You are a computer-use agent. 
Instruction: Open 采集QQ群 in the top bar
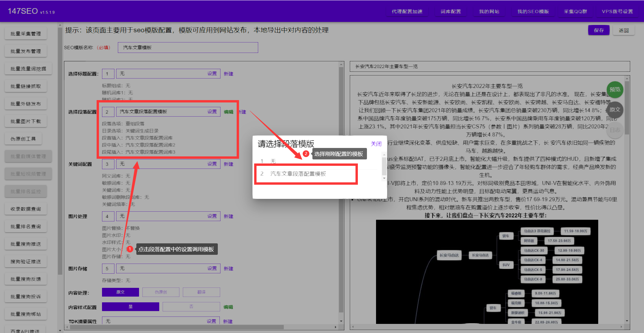(575, 11)
